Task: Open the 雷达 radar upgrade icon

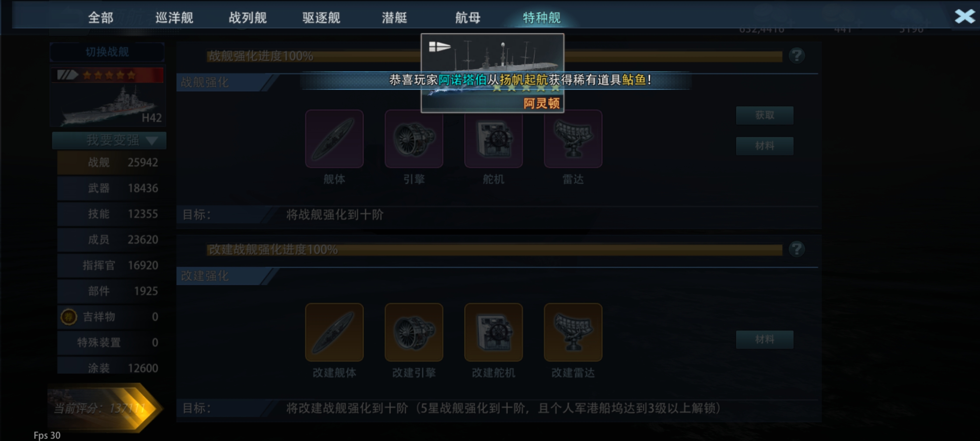Action: tap(573, 139)
